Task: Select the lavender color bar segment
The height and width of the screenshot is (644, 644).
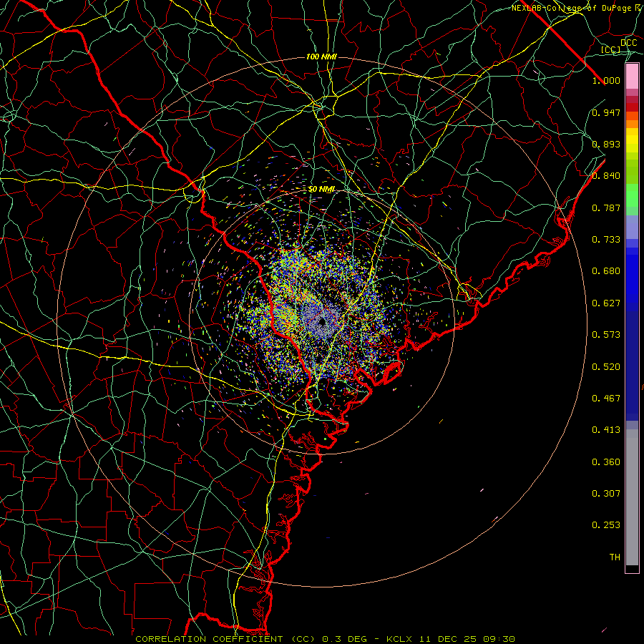Action: (x=632, y=228)
